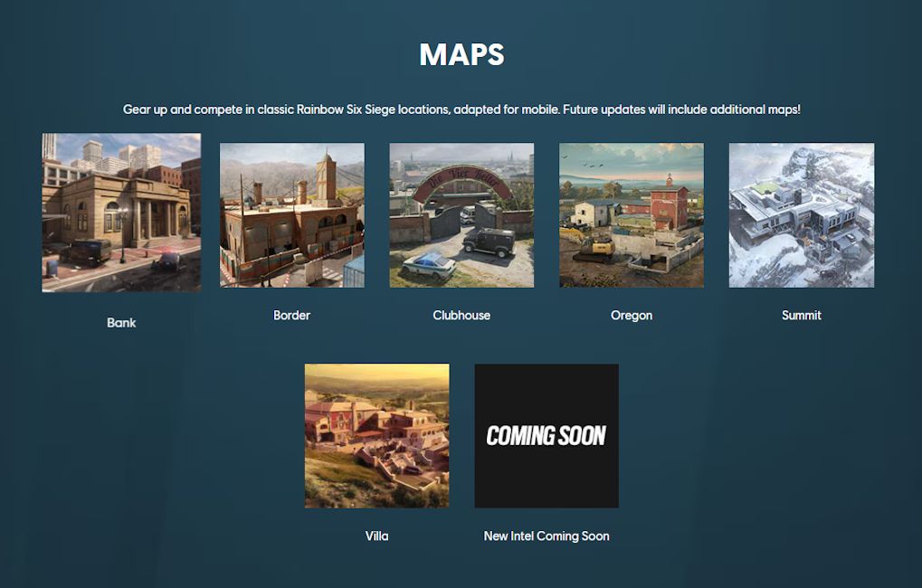Screen dimensions: 922x588
Task: Open the Coming Soon placeholder tile
Action: (x=546, y=435)
